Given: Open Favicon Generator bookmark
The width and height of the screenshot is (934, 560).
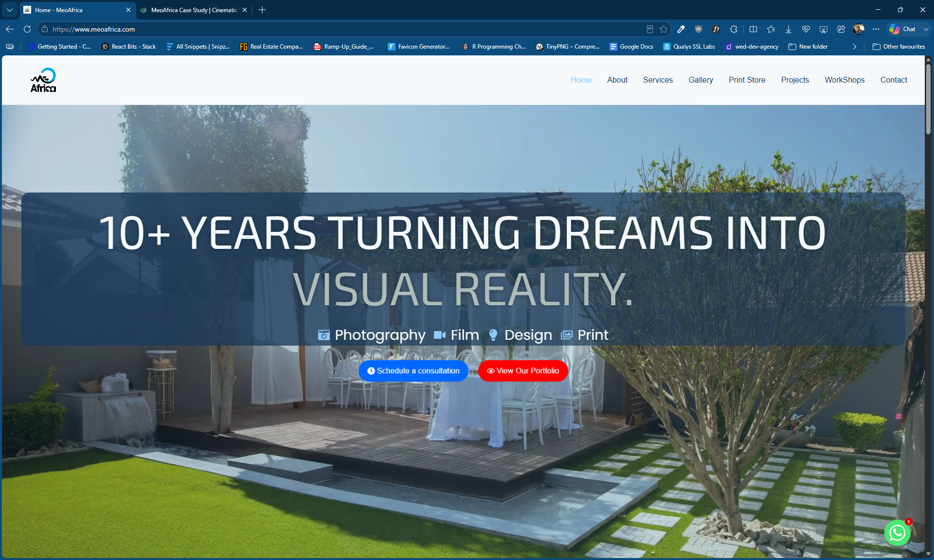Looking at the screenshot, I should (x=418, y=47).
